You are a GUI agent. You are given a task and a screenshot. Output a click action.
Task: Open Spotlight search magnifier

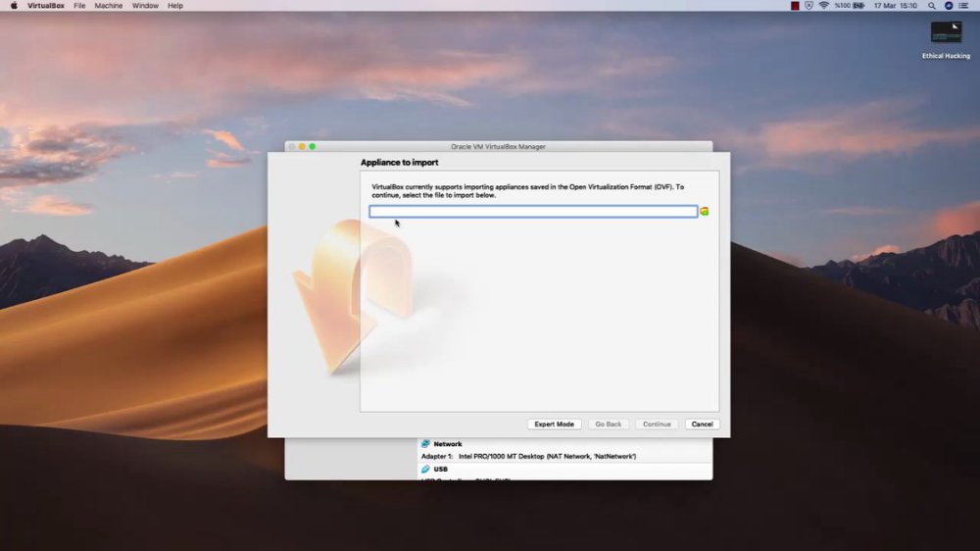[932, 6]
